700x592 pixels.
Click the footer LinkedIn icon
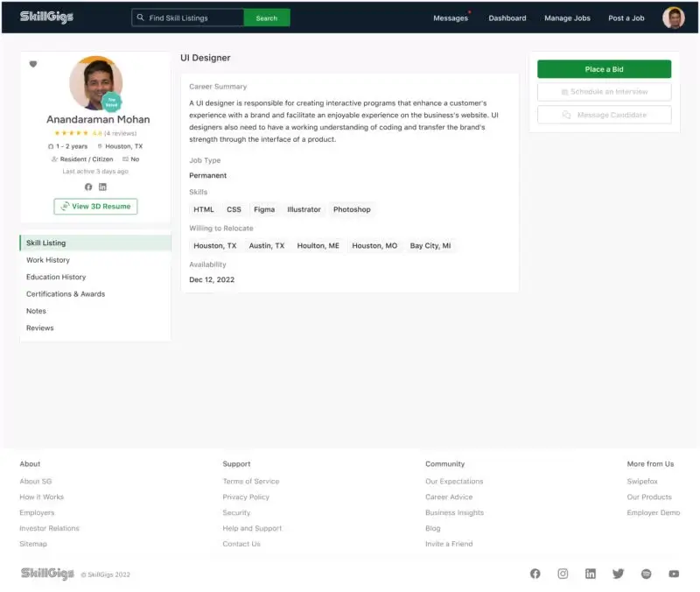[591, 574]
